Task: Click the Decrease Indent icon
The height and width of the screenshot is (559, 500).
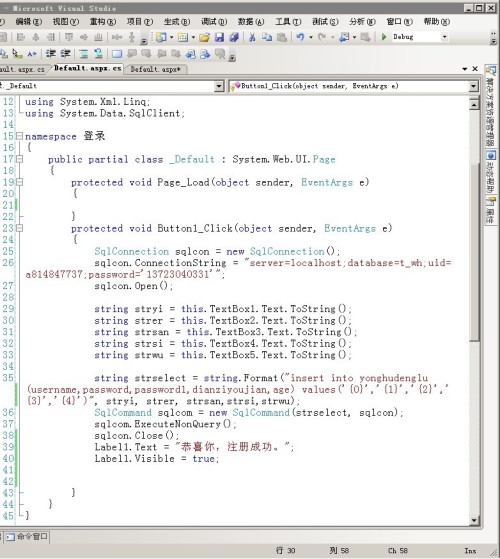Action: click(x=51, y=54)
